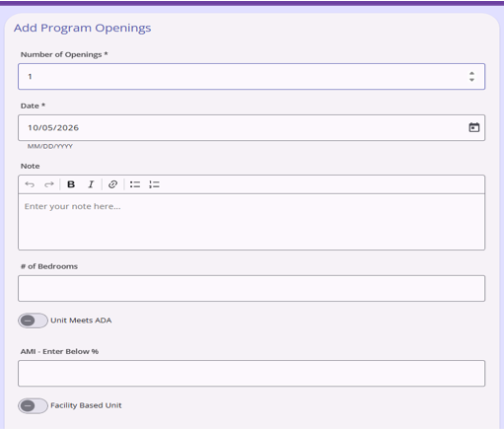Increase the Number of Openings value

471,73
